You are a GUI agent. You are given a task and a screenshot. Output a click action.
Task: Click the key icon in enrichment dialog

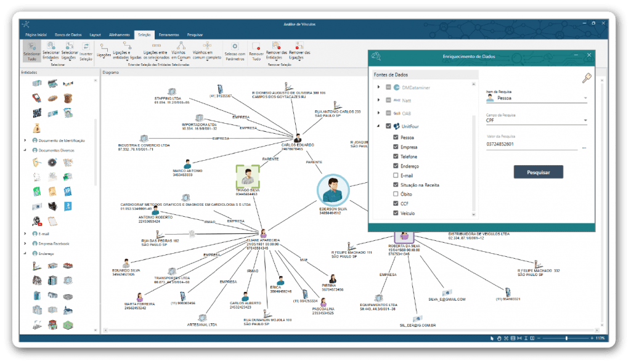pyautogui.click(x=587, y=78)
